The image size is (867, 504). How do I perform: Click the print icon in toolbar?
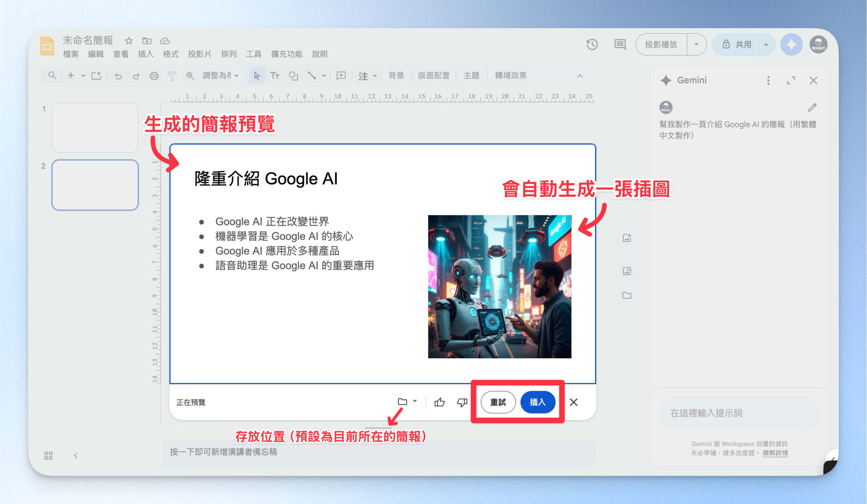[154, 76]
